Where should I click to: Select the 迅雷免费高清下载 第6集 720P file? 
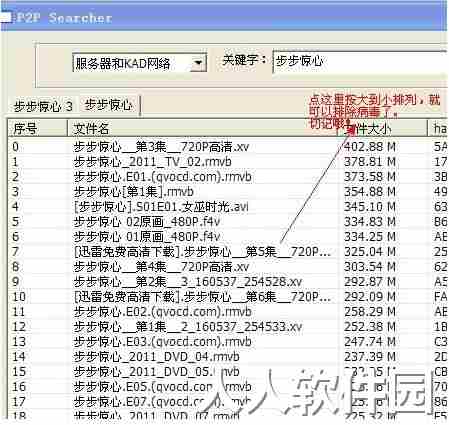[202, 297]
